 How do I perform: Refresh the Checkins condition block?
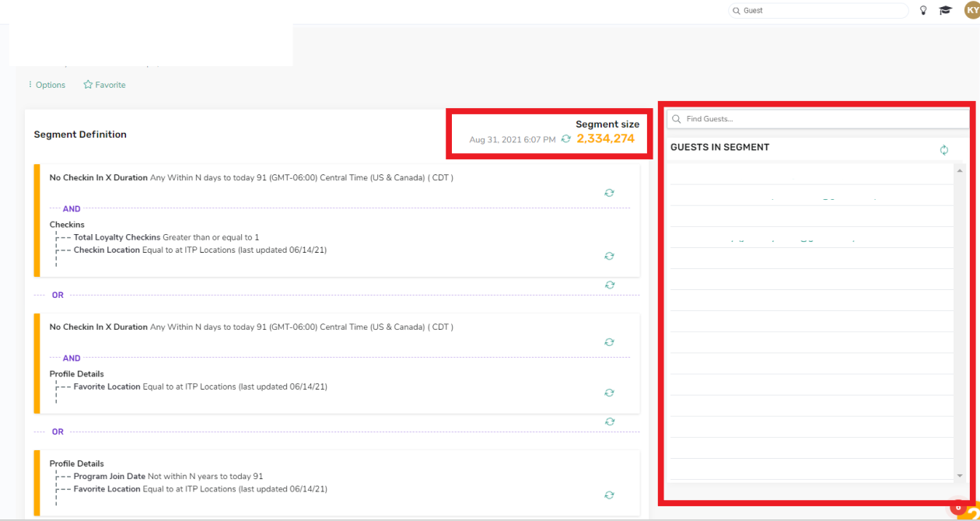pyautogui.click(x=609, y=255)
